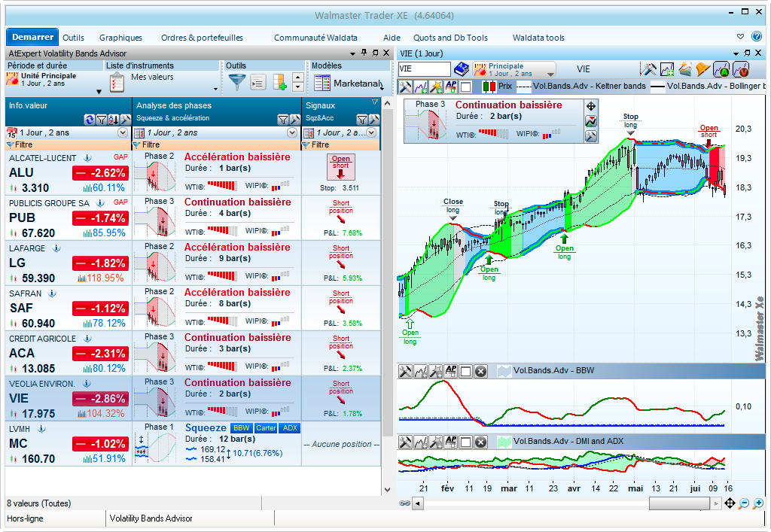Open tools settings for the BBW pane
This screenshot has height=532, width=771.
click(x=405, y=372)
